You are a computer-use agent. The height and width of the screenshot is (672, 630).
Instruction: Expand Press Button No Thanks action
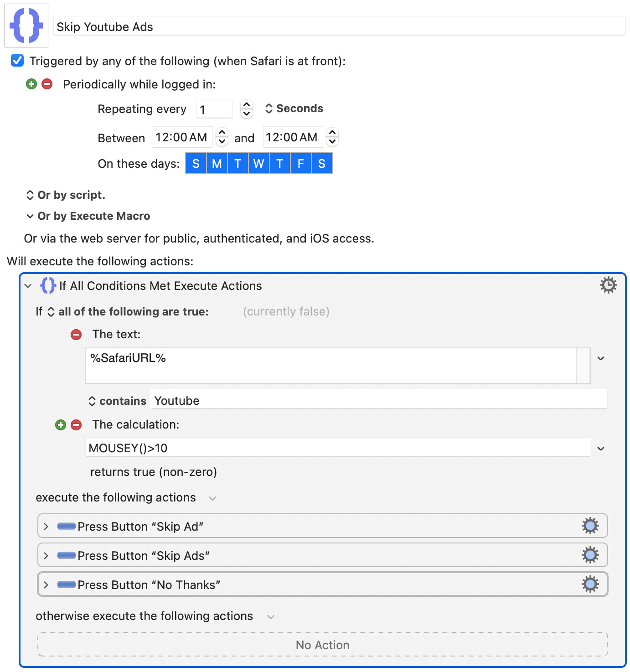point(46,584)
